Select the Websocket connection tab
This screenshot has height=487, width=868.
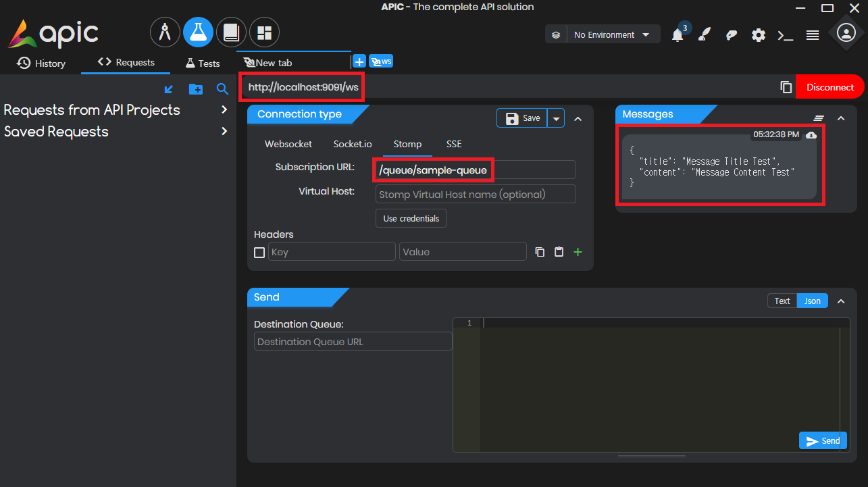coord(288,144)
